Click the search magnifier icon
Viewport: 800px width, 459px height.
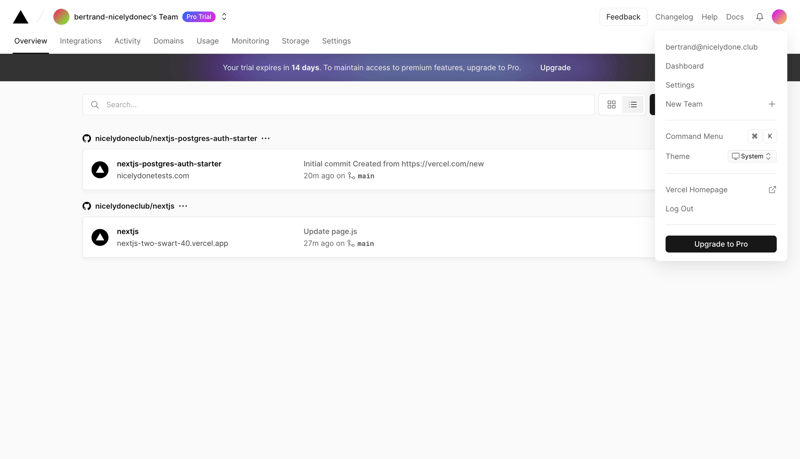[x=95, y=105]
